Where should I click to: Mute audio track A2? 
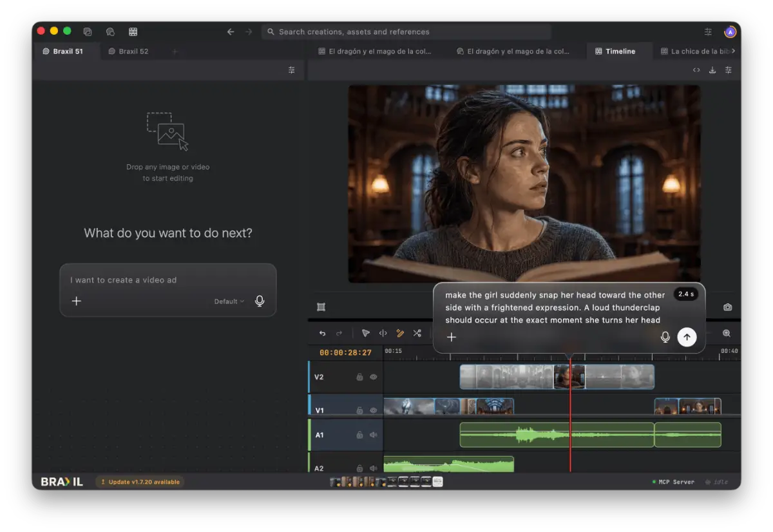pos(373,468)
